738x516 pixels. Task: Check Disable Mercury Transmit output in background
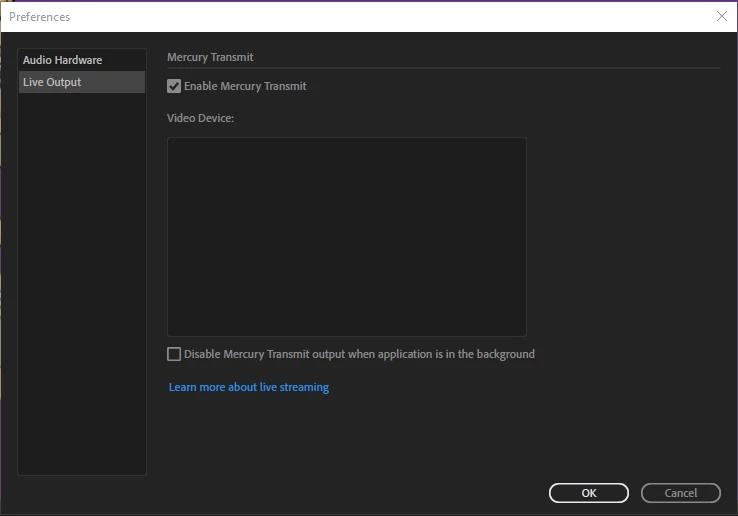174,354
